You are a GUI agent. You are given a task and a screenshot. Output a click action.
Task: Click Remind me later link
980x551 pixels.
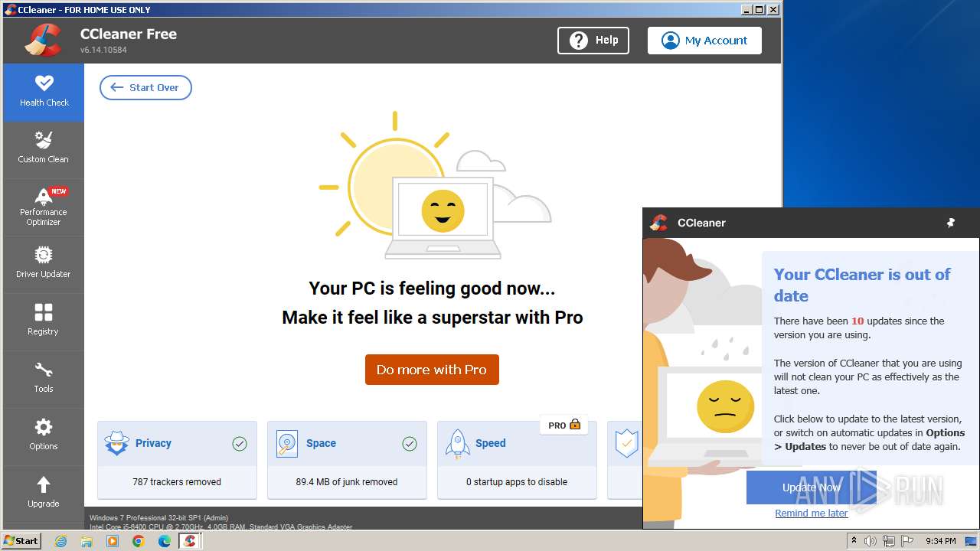coord(812,514)
